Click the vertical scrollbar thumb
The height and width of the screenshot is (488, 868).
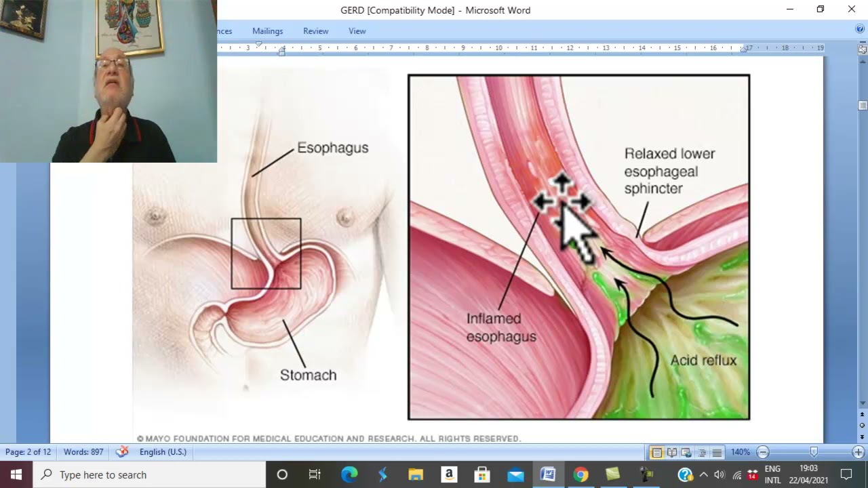click(863, 105)
